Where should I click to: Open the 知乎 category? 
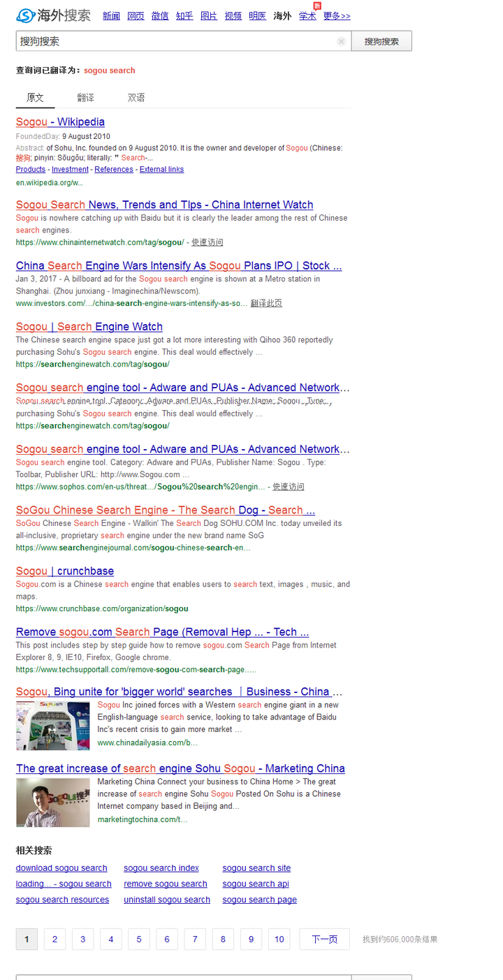184,16
